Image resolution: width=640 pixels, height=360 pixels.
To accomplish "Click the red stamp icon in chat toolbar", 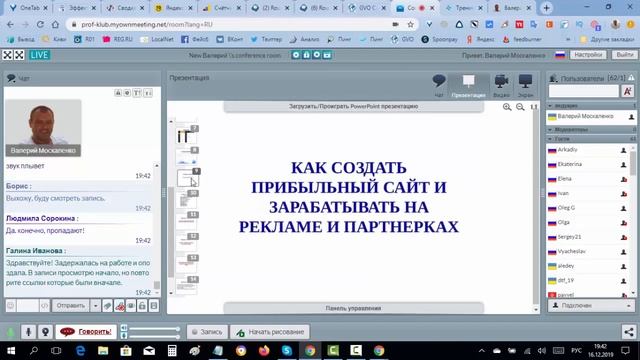I will point(119,306).
